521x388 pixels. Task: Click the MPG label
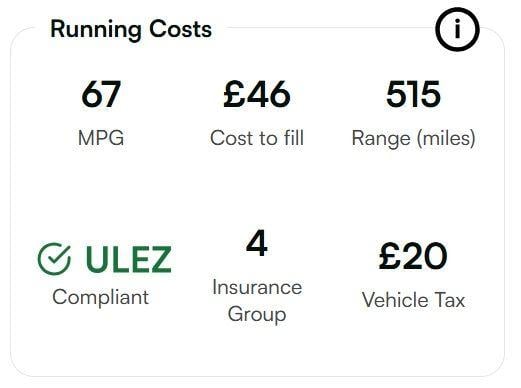101,138
